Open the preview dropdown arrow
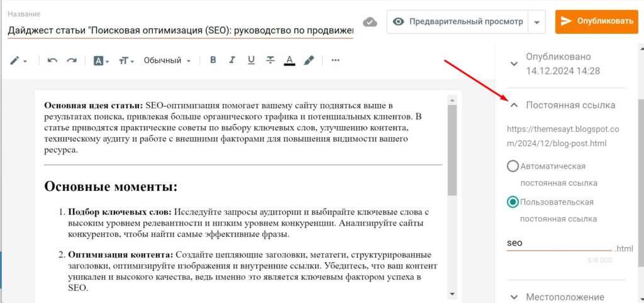 tap(537, 22)
